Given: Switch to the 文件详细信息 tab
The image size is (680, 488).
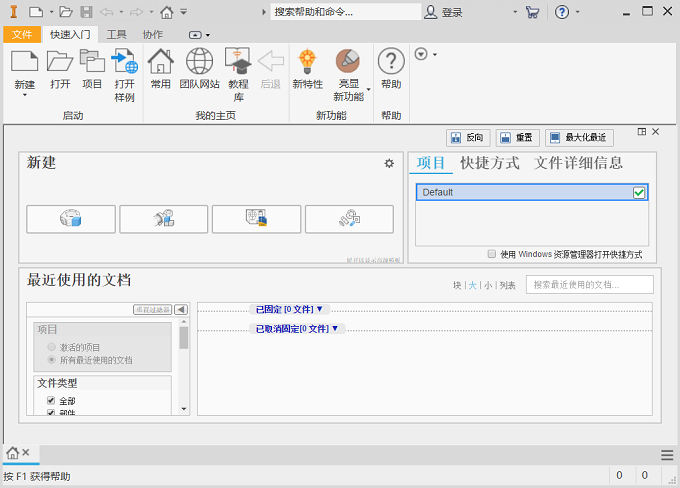Looking at the screenshot, I should tap(578, 163).
